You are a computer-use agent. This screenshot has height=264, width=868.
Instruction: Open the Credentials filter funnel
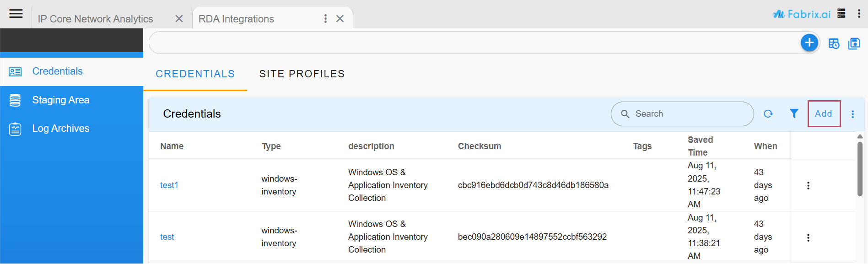pyautogui.click(x=794, y=113)
